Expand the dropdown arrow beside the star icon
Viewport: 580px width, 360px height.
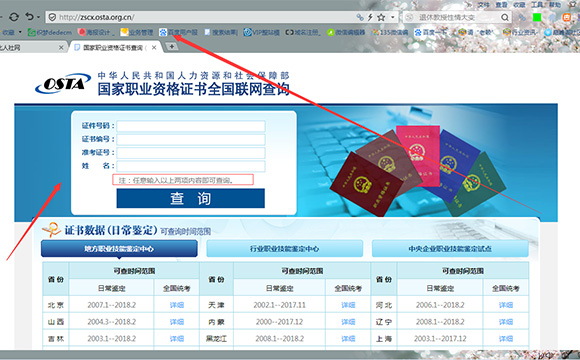pyautogui.click(x=393, y=17)
